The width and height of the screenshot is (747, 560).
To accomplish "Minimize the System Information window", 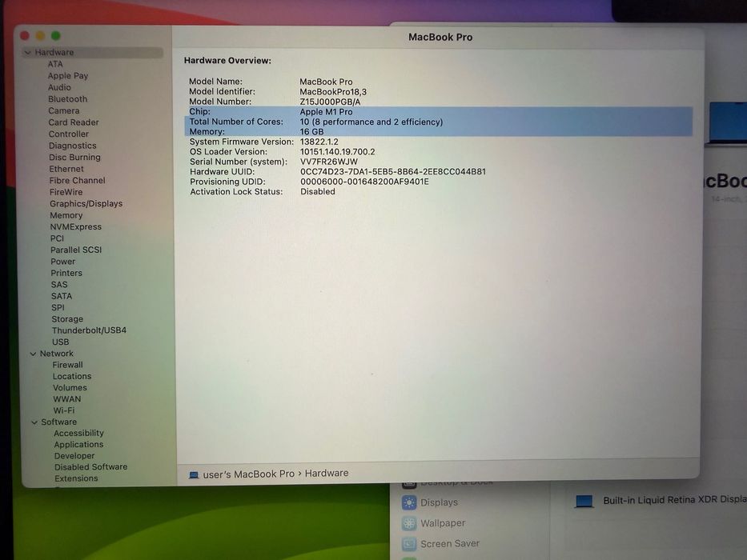I will (x=41, y=36).
